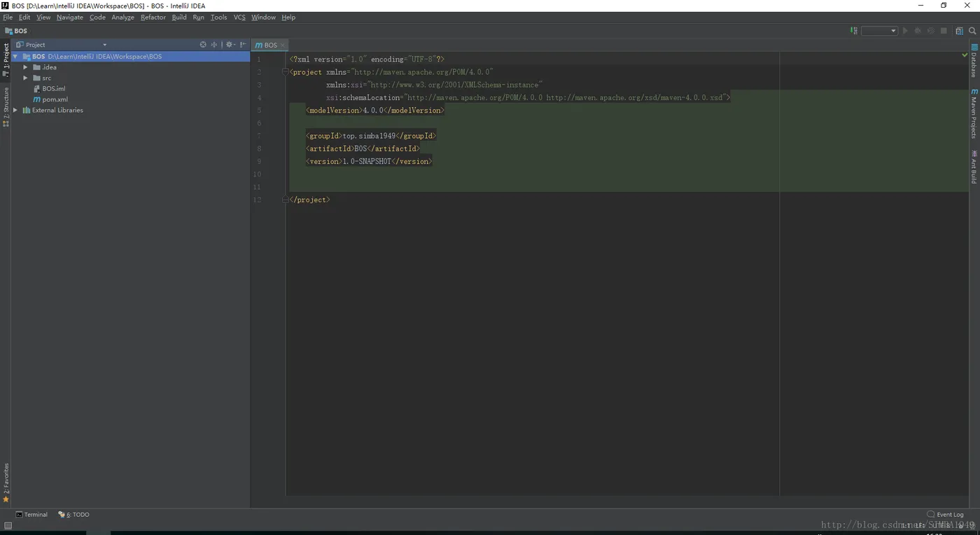Open the View menu

point(43,18)
